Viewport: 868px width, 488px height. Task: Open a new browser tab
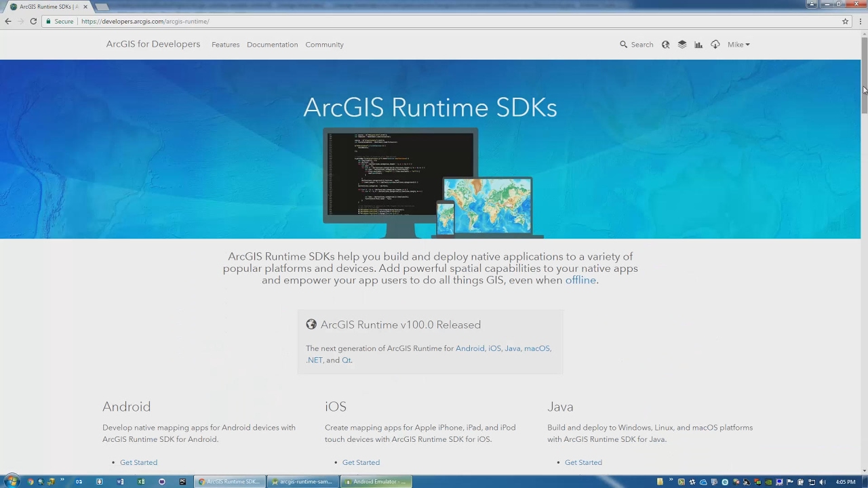click(x=102, y=7)
